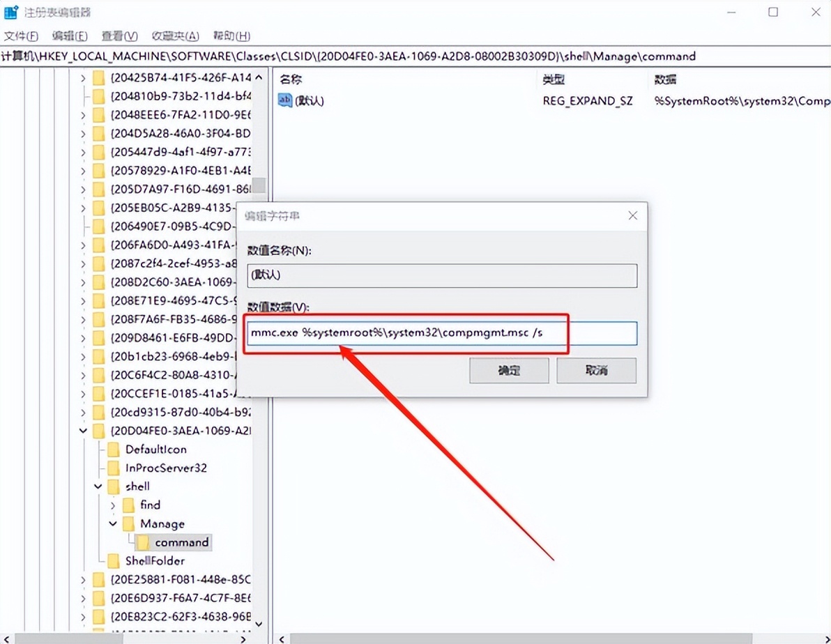Expand the find key
Viewport: 831px width, 644px height.
pyautogui.click(x=113, y=505)
